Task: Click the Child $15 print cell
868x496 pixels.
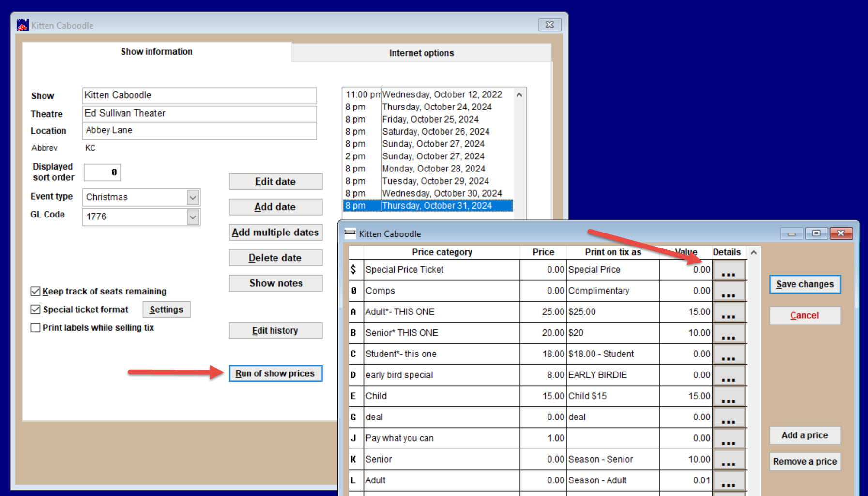Action: click(x=613, y=396)
